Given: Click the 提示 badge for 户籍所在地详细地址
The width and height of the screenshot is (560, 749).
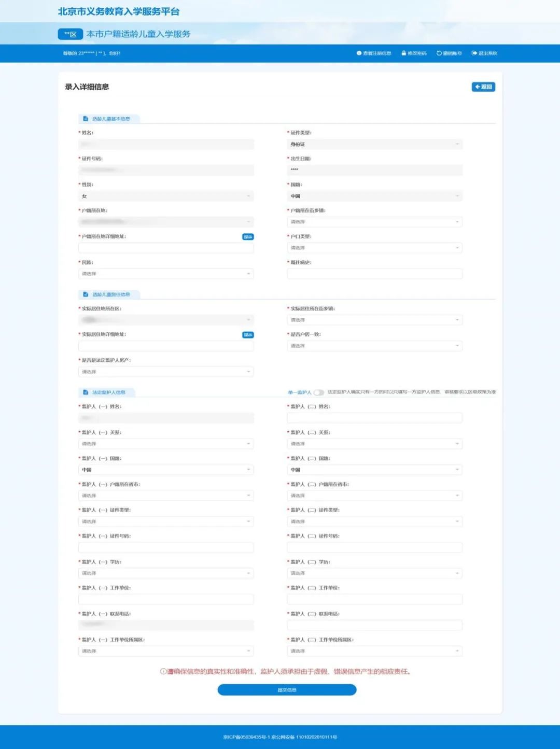Looking at the screenshot, I should pos(248,237).
